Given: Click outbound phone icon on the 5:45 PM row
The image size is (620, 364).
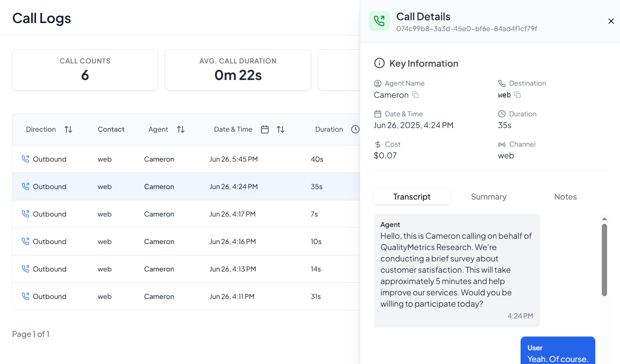Looking at the screenshot, I should 25,159.
